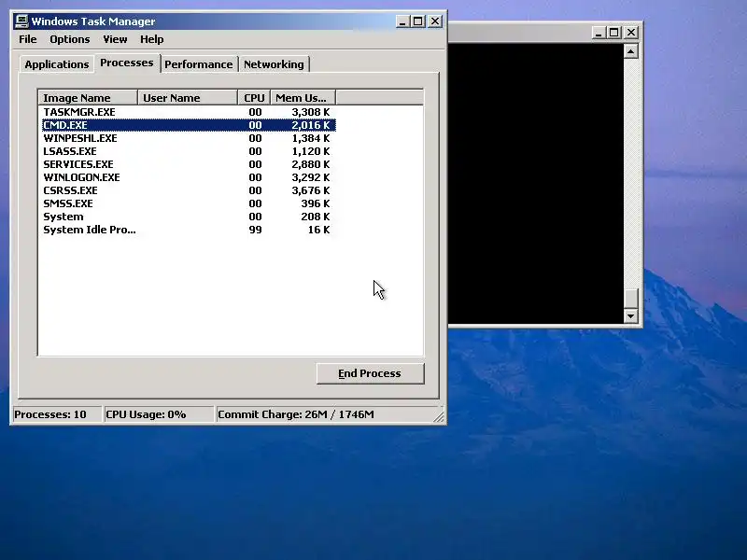Select the WINPESHL.EXE process
The height and width of the screenshot is (560, 747).
(189, 138)
